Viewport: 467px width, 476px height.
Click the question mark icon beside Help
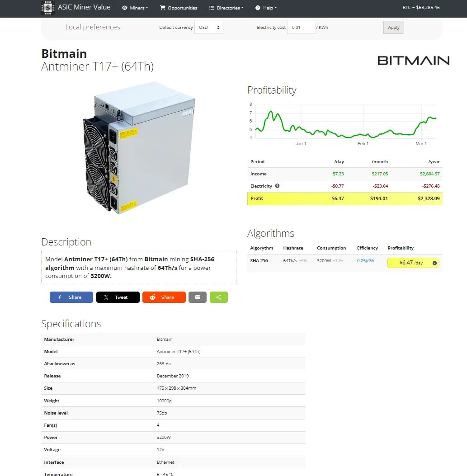click(x=258, y=8)
